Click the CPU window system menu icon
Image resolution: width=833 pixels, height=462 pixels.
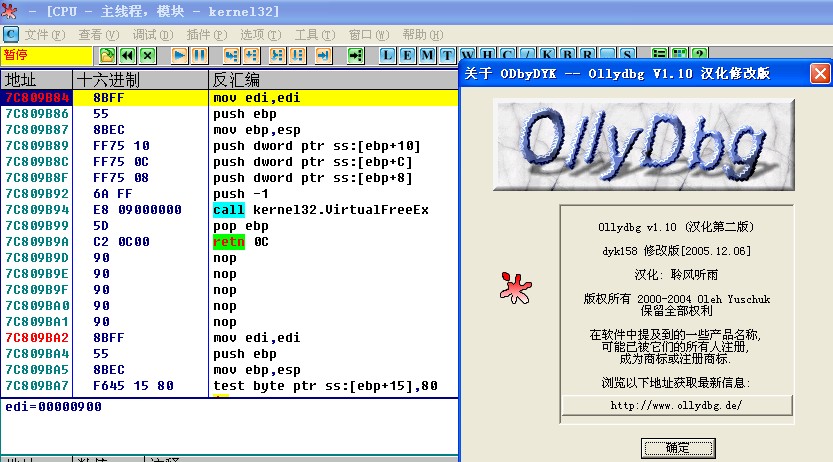(11, 35)
